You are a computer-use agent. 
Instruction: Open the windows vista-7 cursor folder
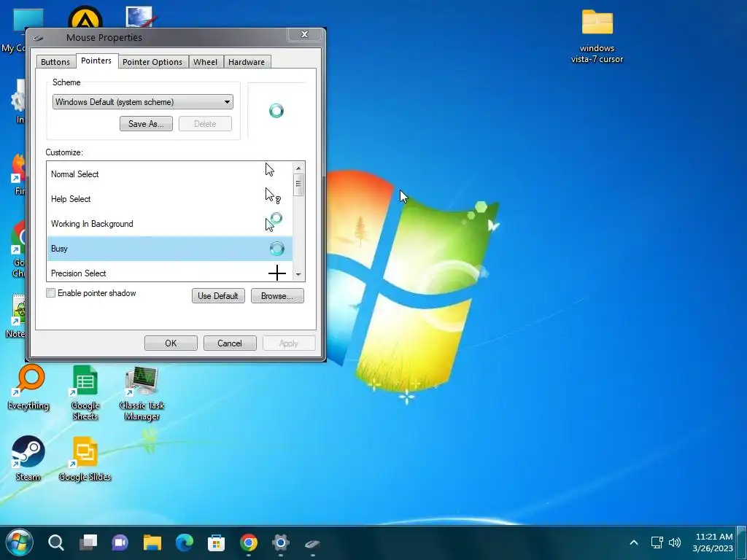point(597,36)
